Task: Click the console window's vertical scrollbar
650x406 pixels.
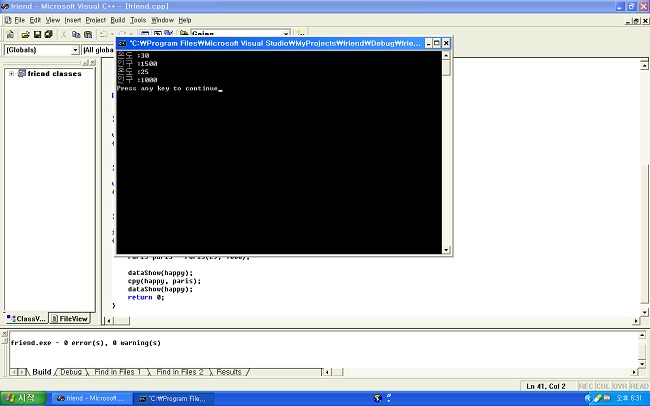Action: point(446,150)
